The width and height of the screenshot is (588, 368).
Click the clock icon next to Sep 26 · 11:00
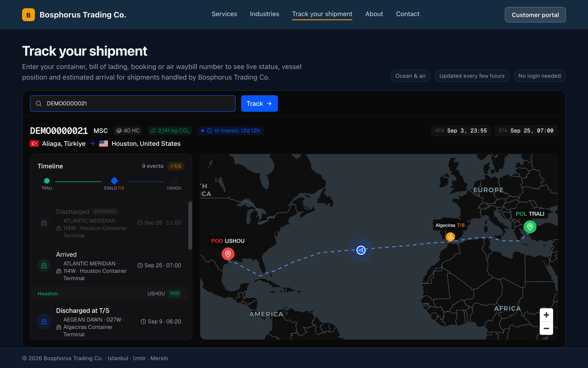point(140,223)
